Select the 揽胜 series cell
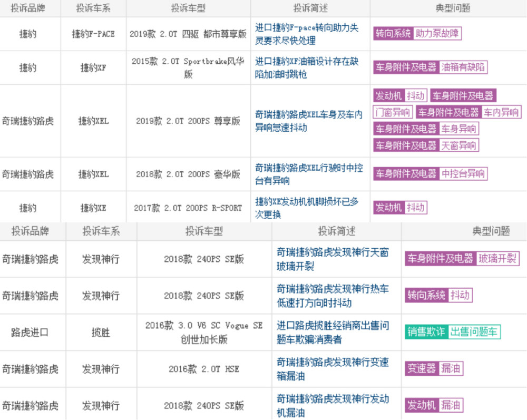The width and height of the screenshot is (527, 420). (101, 333)
